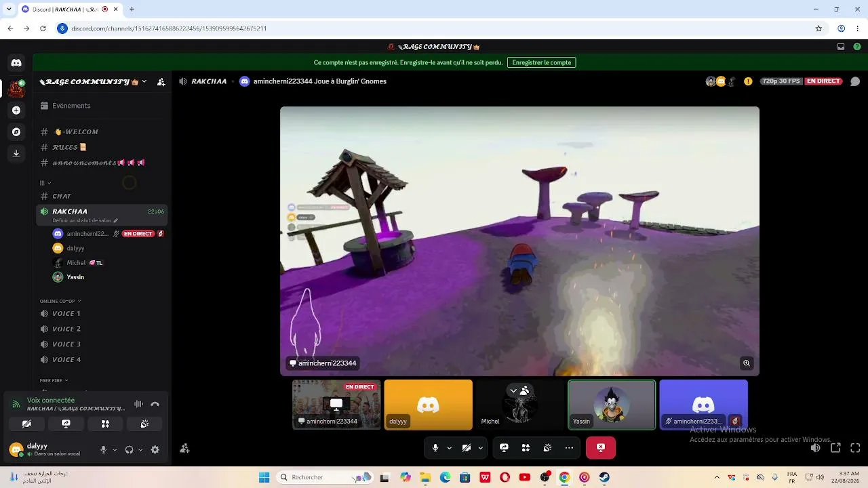
Task: Collapse the ONLINE CO-OP category
Action: click(x=60, y=301)
